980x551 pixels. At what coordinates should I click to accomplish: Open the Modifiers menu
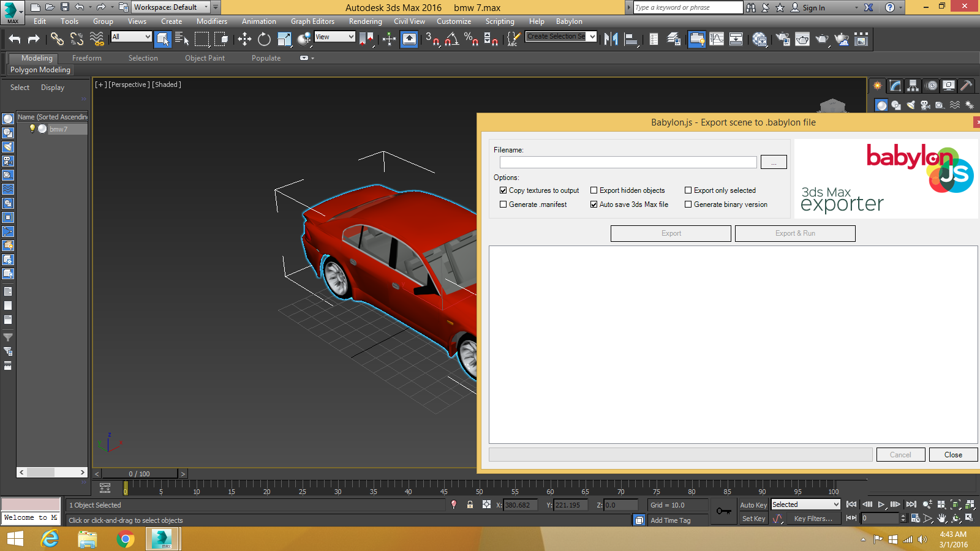(212, 21)
